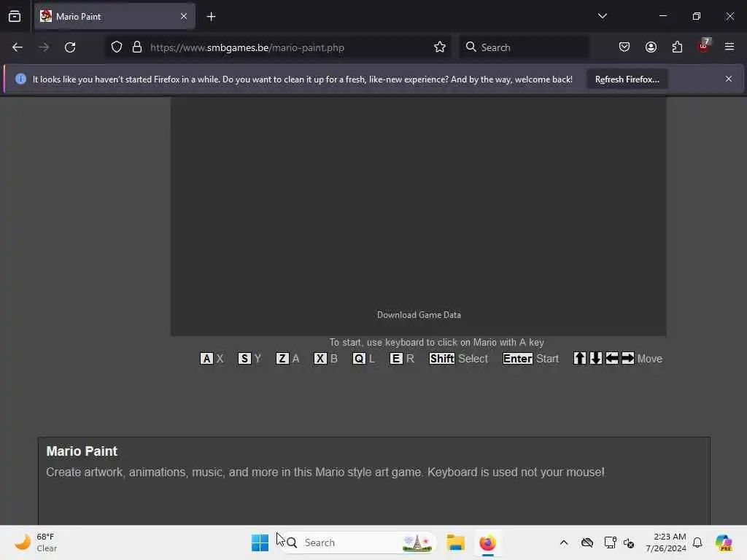This screenshot has width=747, height=560.
Task: Reload the current page
Action: click(x=70, y=47)
